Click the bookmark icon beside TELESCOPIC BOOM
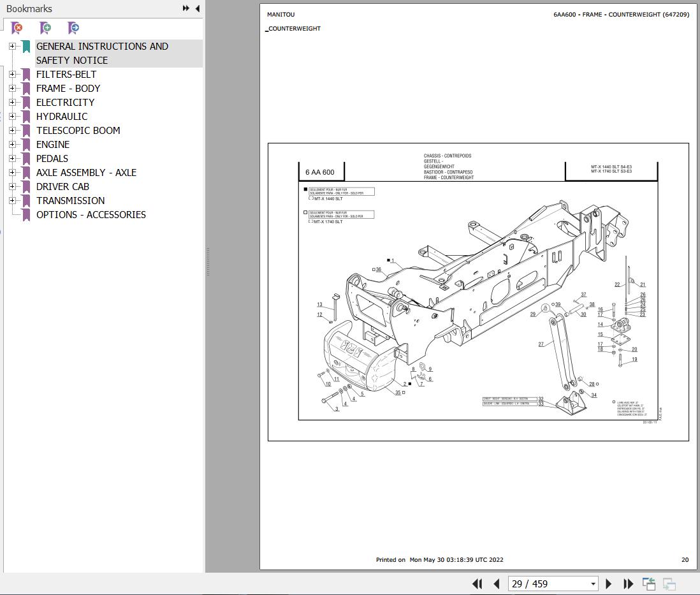This screenshot has width=700, height=595. pyautogui.click(x=26, y=131)
